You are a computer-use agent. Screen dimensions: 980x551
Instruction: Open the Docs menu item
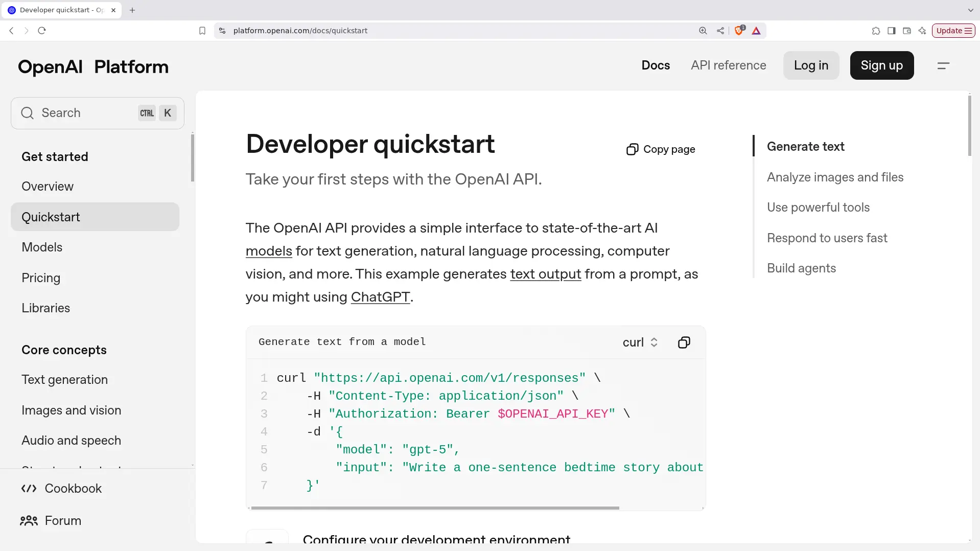[656, 65]
